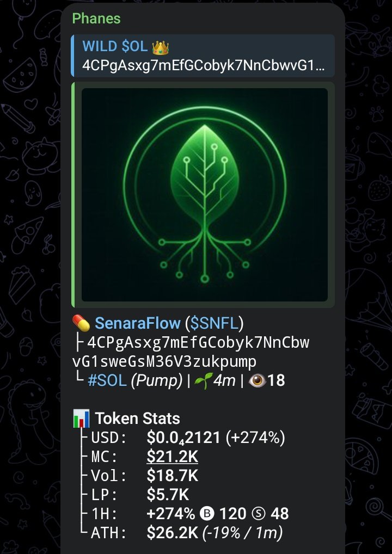Tap the pill emoji before SenaraFlow
The image size is (392, 554).
81,323
